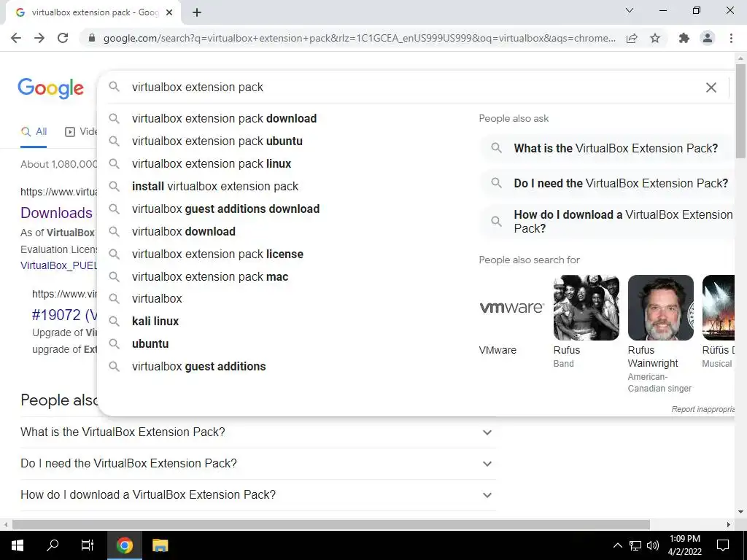Go back with the browser back arrow
Viewport: 747px width, 560px height.
(x=16, y=38)
